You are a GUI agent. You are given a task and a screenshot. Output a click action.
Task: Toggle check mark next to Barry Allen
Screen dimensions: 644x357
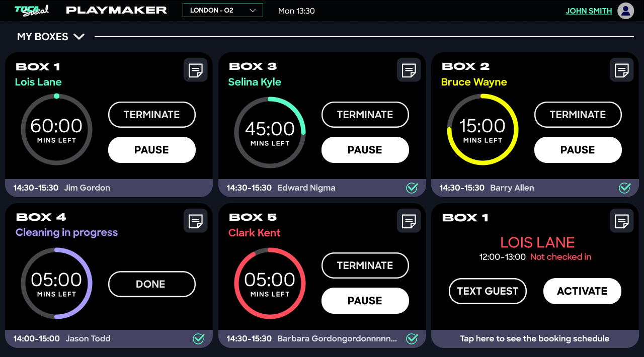tap(625, 188)
